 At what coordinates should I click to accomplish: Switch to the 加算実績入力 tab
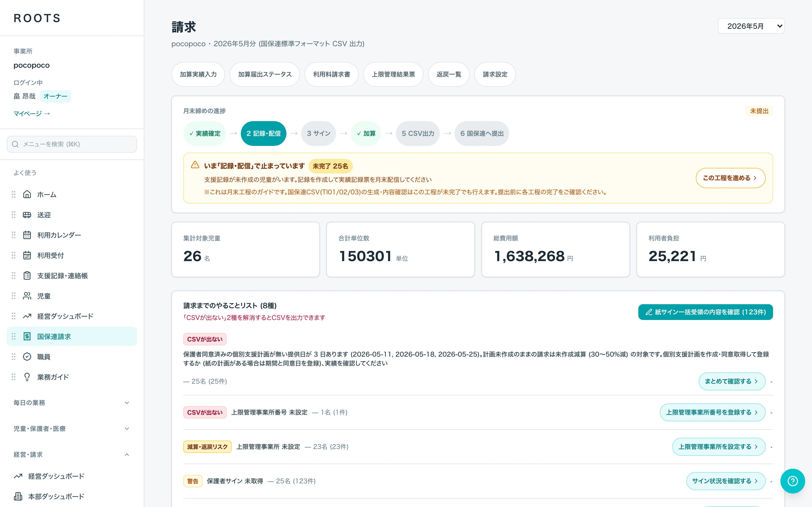coord(198,74)
